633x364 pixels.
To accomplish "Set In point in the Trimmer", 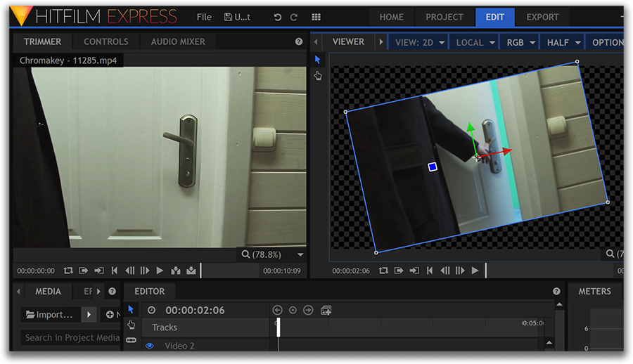I will pyautogui.click(x=84, y=271).
